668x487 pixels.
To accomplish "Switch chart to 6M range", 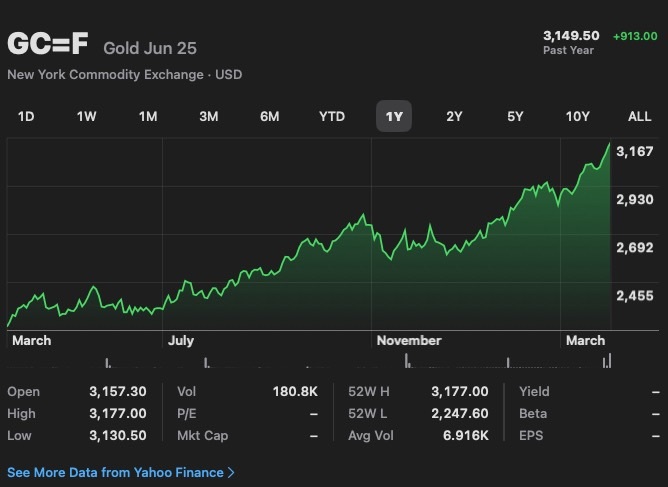I will click(270, 116).
